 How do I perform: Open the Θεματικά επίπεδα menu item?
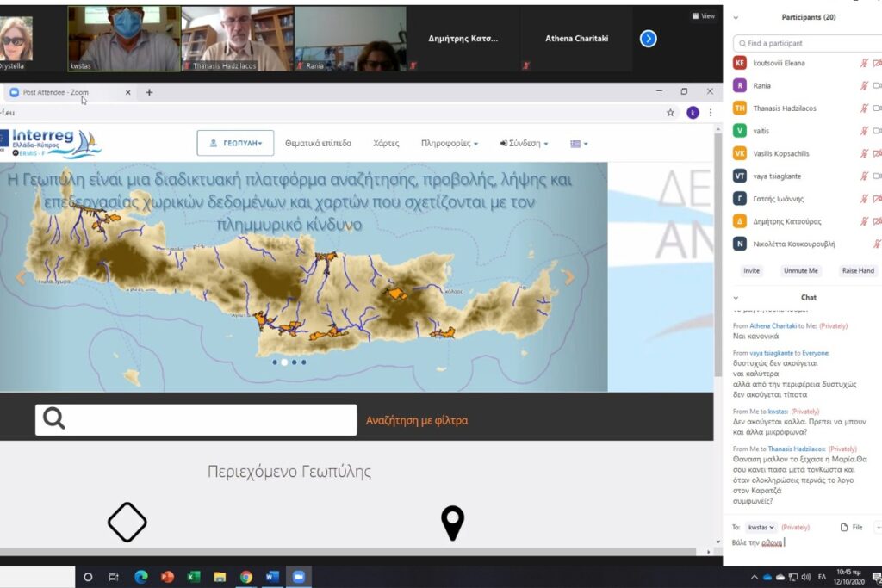coord(318,144)
